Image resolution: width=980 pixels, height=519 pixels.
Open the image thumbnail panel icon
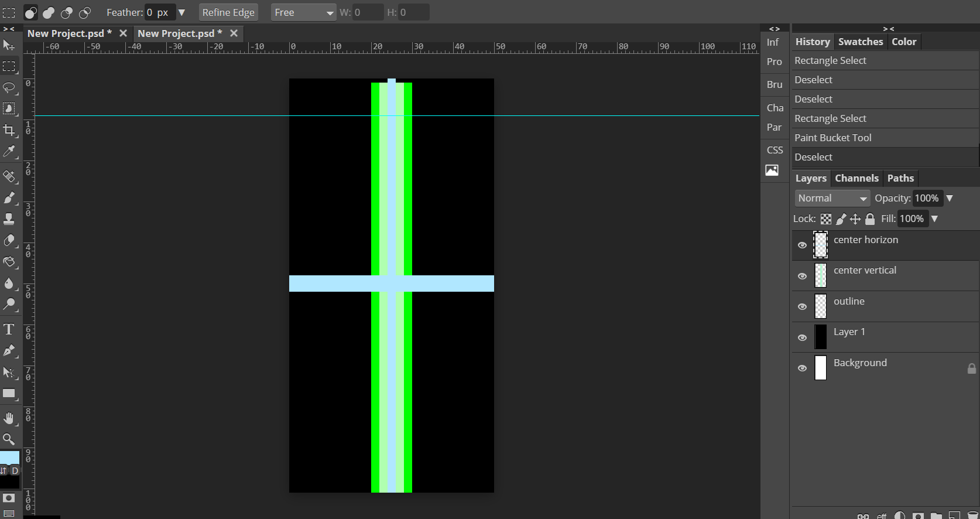772,170
